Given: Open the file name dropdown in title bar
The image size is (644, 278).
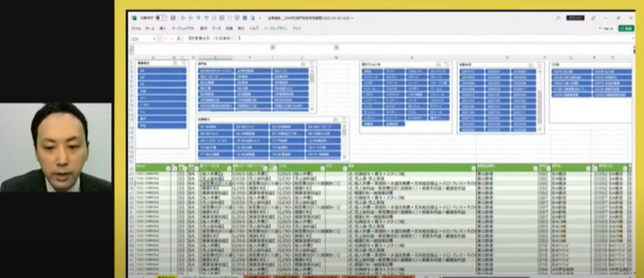Looking at the screenshot, I should (x=352, y=18).
